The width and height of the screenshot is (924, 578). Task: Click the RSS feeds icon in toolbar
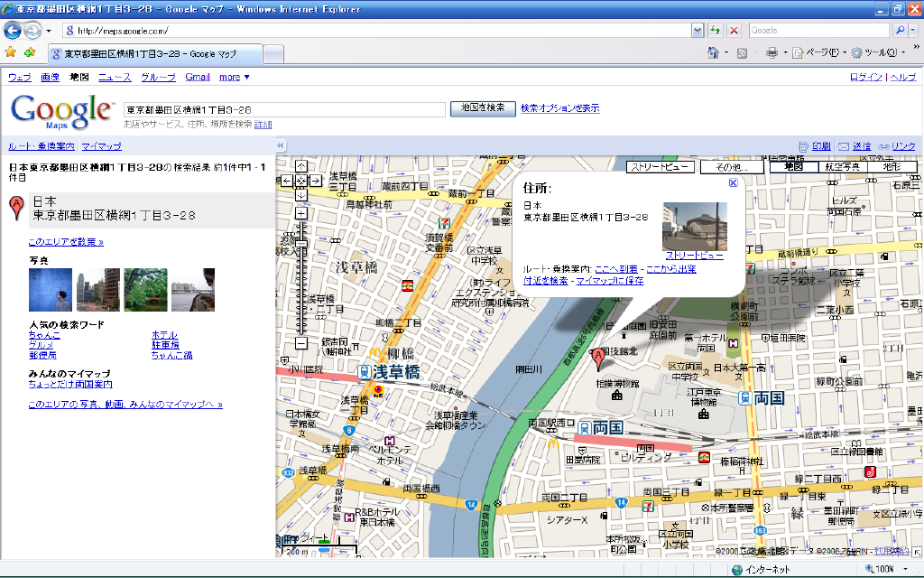(x=742, y=53)
